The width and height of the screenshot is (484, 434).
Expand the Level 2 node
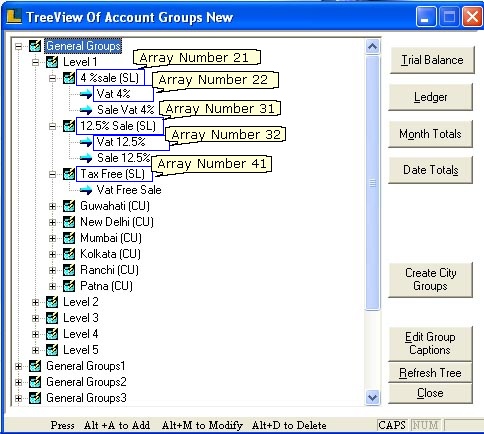pyautogui.click(x=35, y=302)
